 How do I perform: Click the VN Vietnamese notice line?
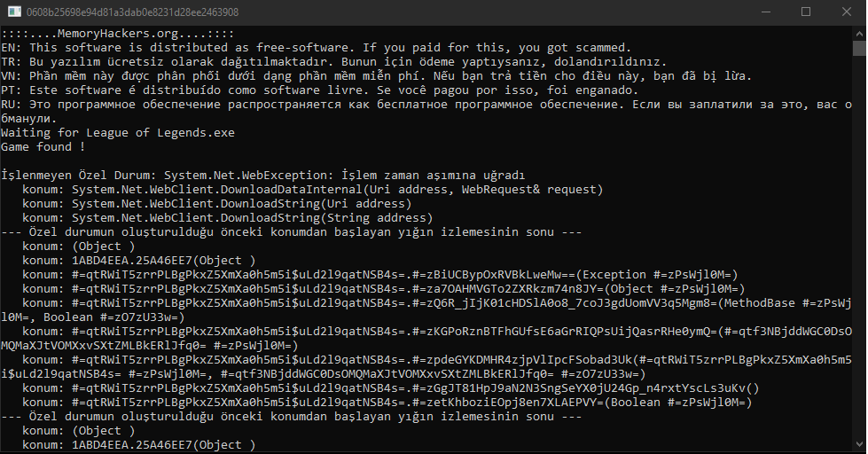pos(377,76)
